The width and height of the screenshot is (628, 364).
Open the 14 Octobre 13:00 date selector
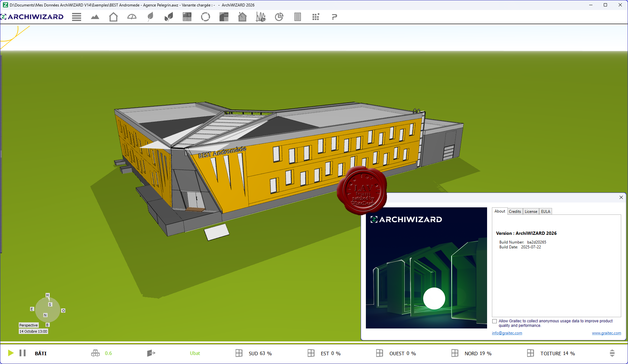33,331
